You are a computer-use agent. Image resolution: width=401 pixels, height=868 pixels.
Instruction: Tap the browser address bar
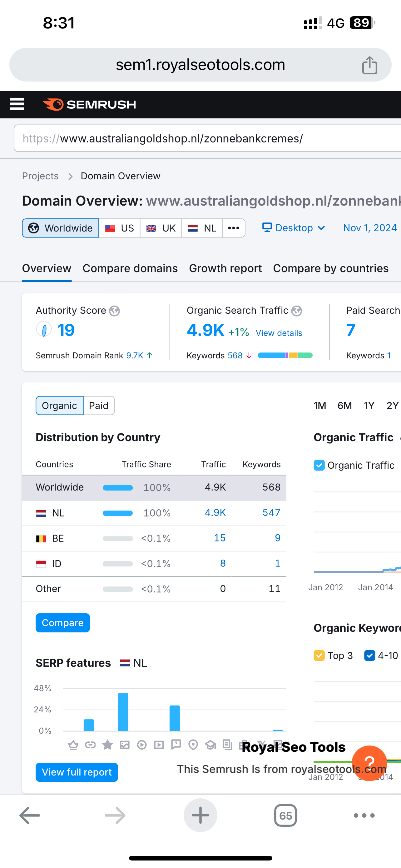click(x=200, y=65)
